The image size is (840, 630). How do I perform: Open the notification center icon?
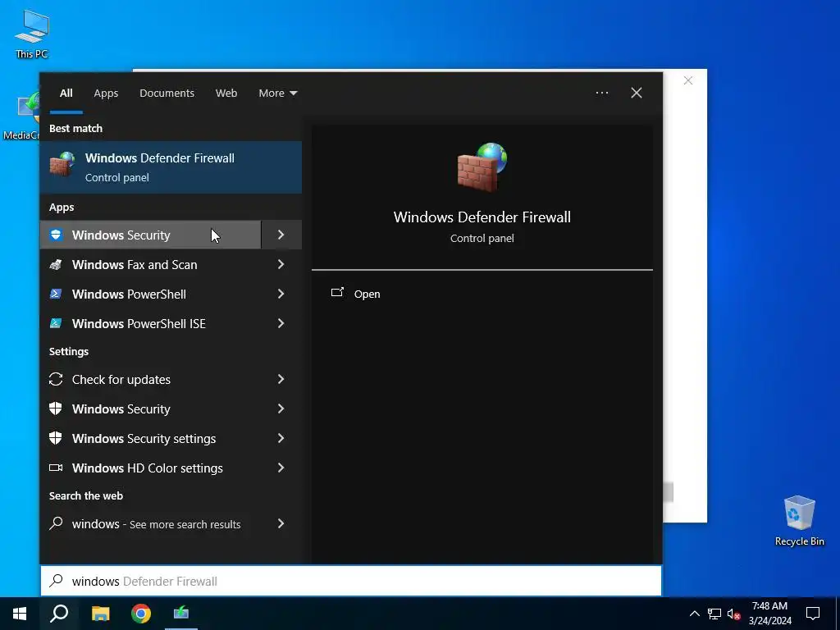813,614
